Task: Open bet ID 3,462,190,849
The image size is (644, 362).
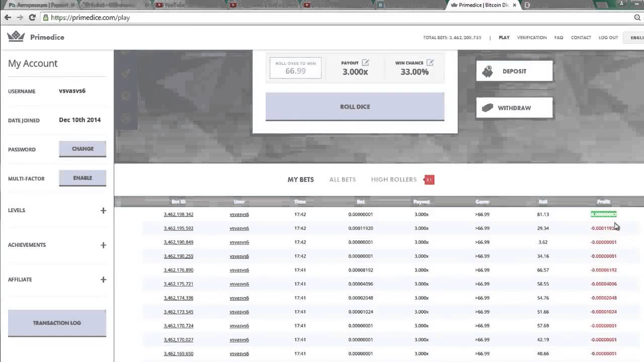Action: tap(179, 242)
